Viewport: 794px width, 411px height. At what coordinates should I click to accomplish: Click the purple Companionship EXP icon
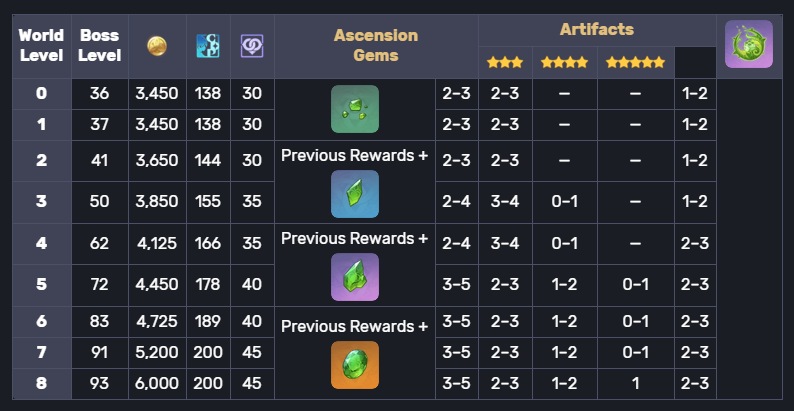pos(252,46)
